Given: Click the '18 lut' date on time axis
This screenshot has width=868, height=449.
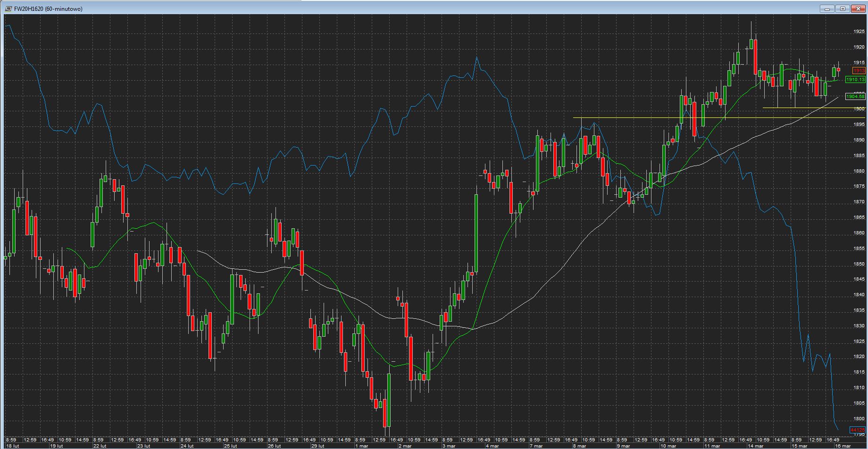Looking at the screenshot, I should tap(13, 446).
